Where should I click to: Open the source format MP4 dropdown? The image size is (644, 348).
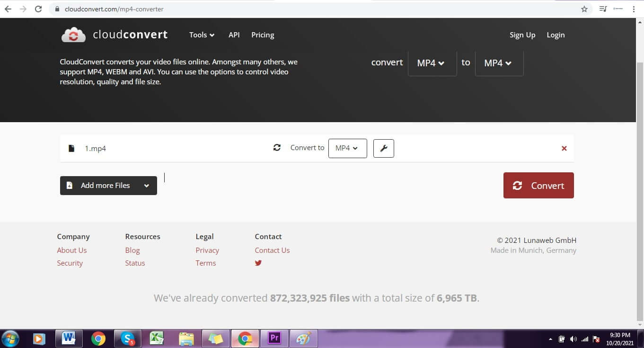(x=432, y=62)
